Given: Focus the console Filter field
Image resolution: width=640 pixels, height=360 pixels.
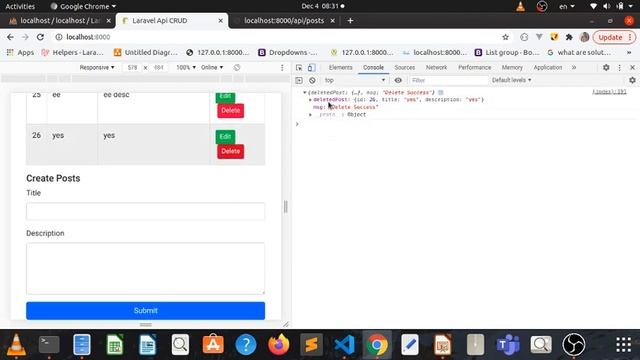Looking at the screenshot, I should pos(448,80).
